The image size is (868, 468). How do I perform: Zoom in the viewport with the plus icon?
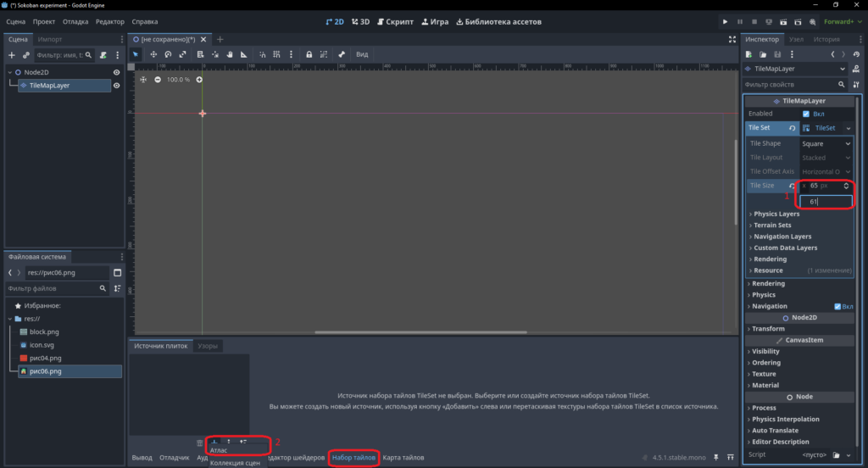point(199,80)
